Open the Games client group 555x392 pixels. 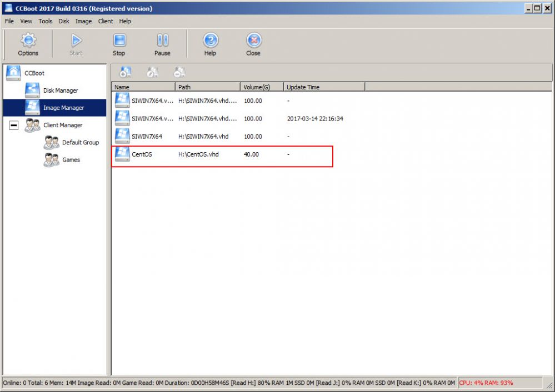coord(71,160)
